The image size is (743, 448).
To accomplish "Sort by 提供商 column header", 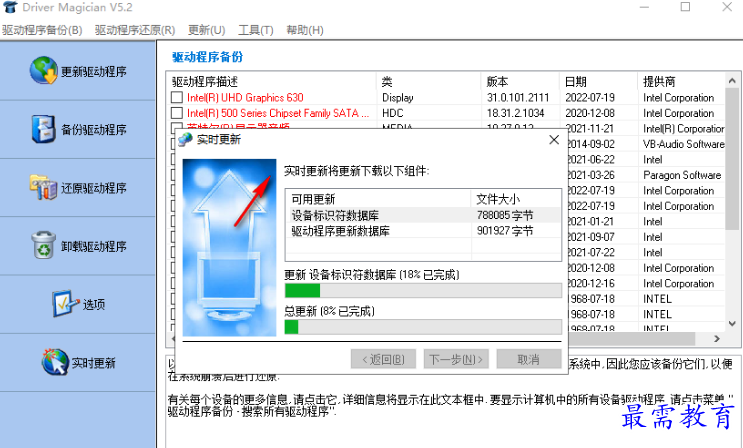I will (681, 82).
